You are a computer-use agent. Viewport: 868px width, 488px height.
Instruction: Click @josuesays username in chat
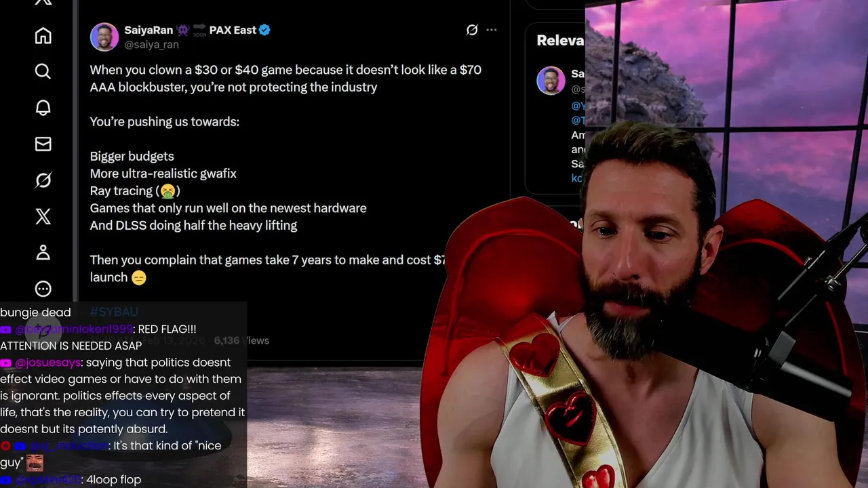tap(47, 363)
